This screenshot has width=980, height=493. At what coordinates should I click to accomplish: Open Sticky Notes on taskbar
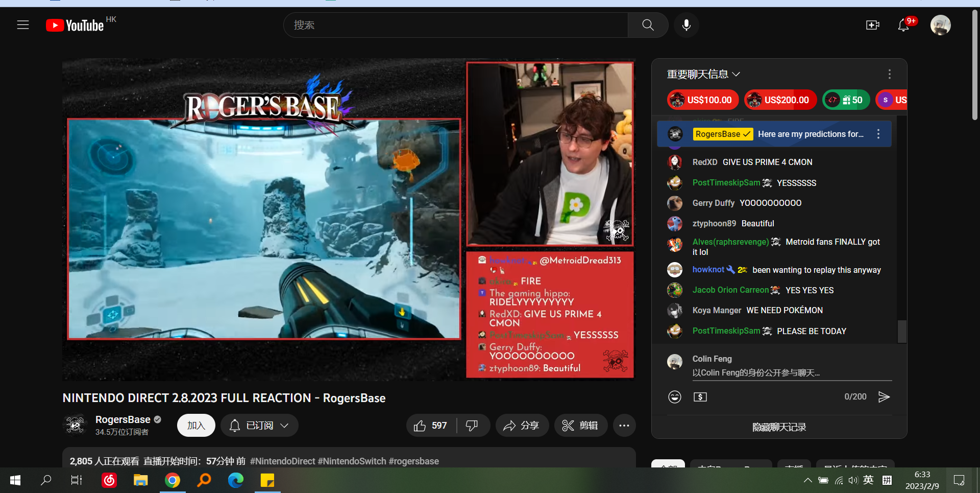point(267,480)
